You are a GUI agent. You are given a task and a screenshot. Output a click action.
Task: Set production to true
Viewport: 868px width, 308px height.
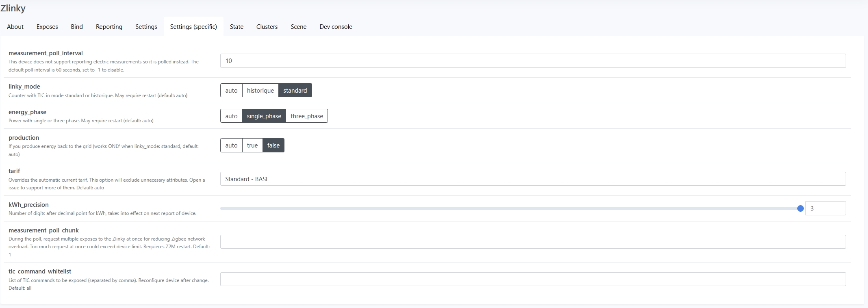(252, 145)
